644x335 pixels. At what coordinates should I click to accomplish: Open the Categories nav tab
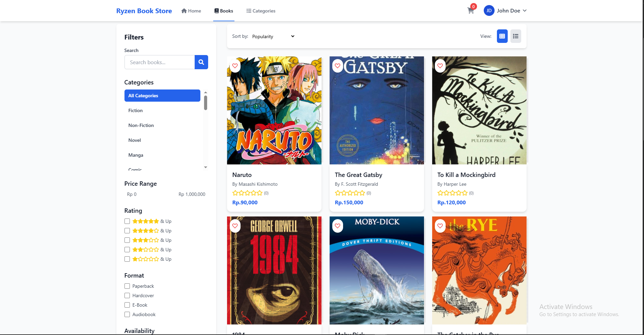coord(261,11)
